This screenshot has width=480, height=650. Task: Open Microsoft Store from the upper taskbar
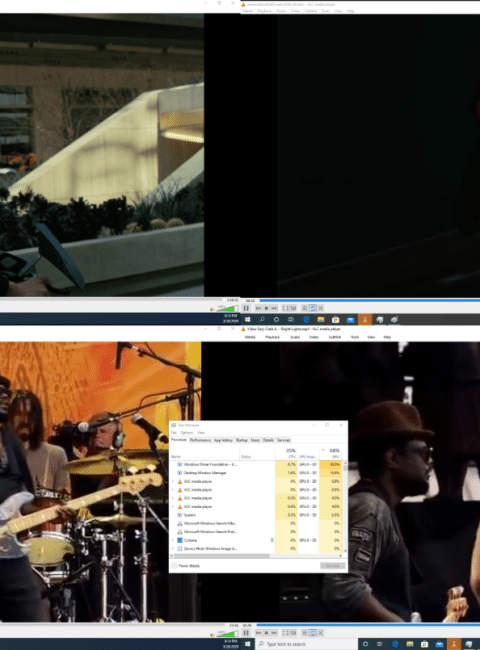click(335, 319)
